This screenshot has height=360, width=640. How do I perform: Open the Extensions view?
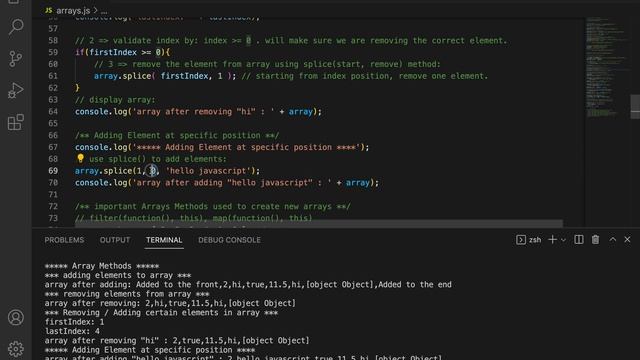pos(16,122)
